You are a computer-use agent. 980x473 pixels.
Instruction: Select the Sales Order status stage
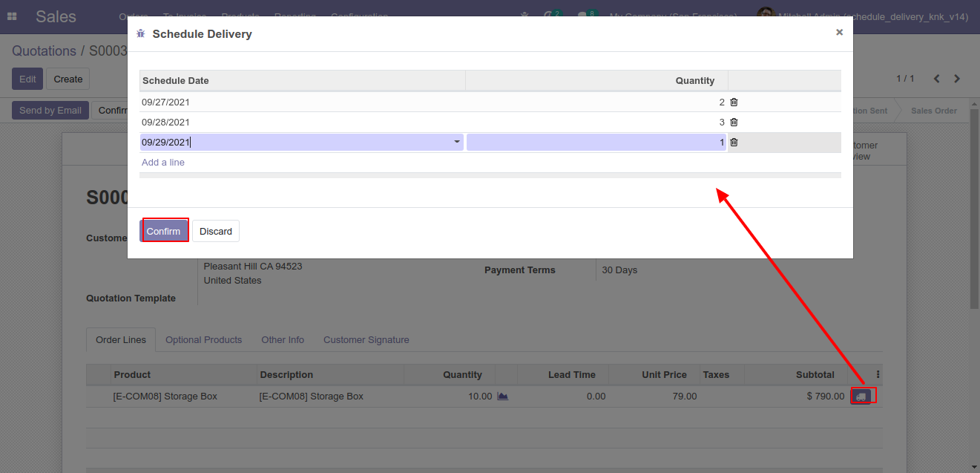[x=933, y=111]
